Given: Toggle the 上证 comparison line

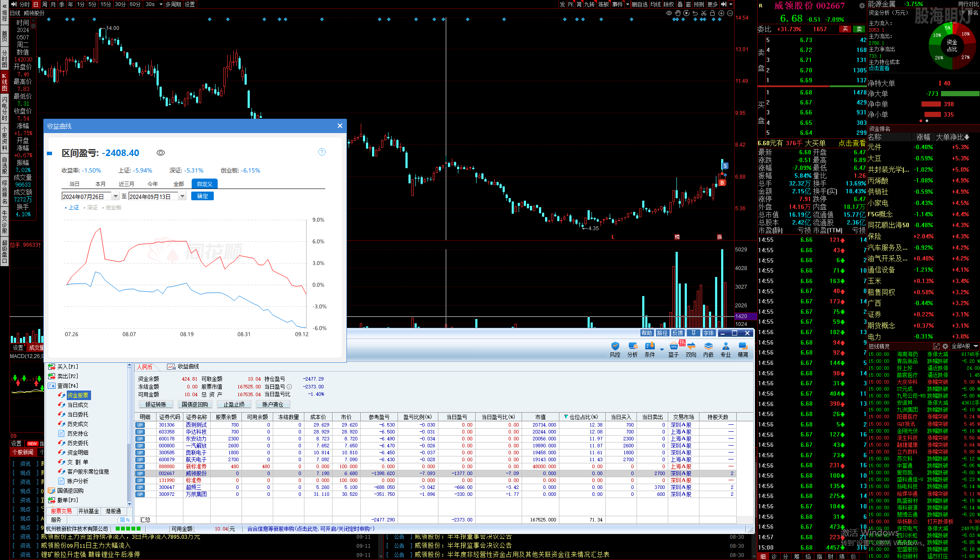Looking at the screenshot, I should pos(72,208).
